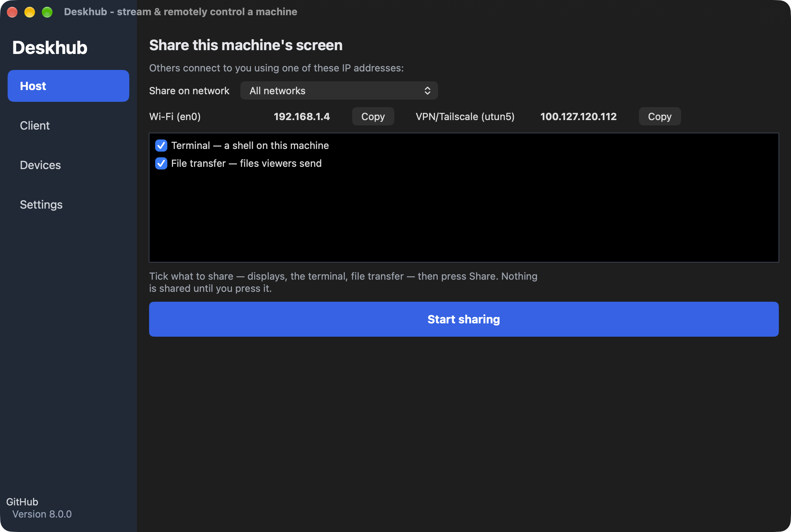791x532 pixels.
Task: Click the 192.168.1.4 address text
Action: [302, 116]
